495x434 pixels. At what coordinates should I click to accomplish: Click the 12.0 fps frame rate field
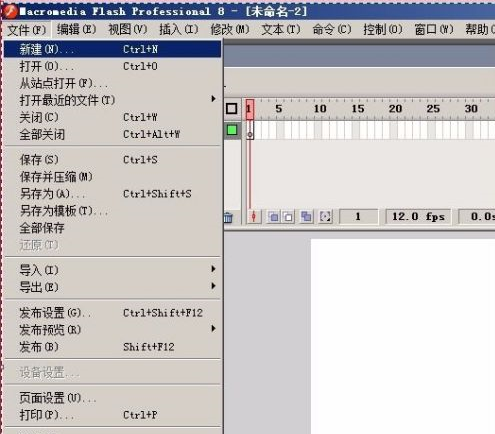pos(418,217)
